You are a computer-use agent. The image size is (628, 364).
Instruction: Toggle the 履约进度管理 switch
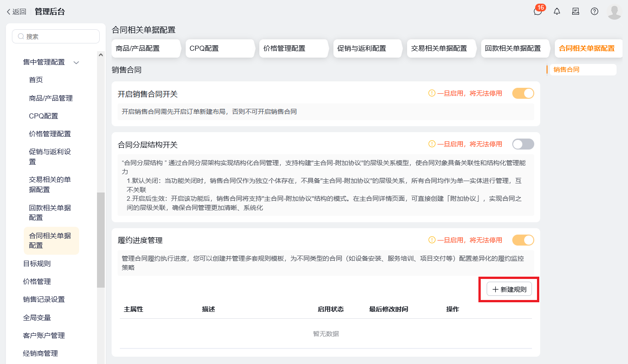(523, 240)
